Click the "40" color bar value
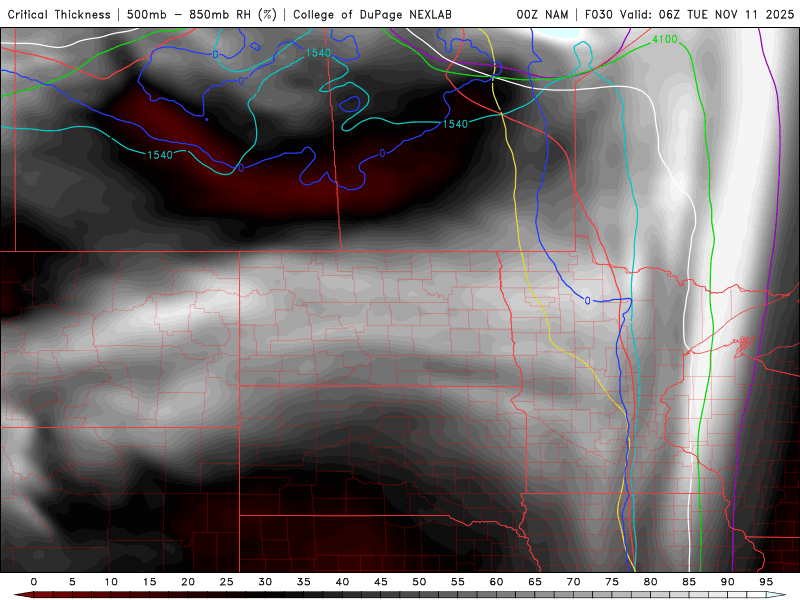Viewport: 800px width, 600px height. tap(342, 582)
